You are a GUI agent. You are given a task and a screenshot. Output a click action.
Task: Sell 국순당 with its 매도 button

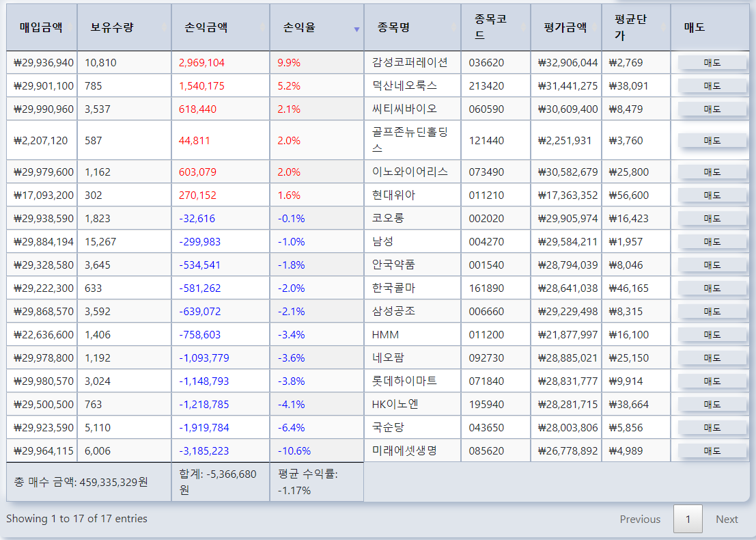click(x=712, y=428)
